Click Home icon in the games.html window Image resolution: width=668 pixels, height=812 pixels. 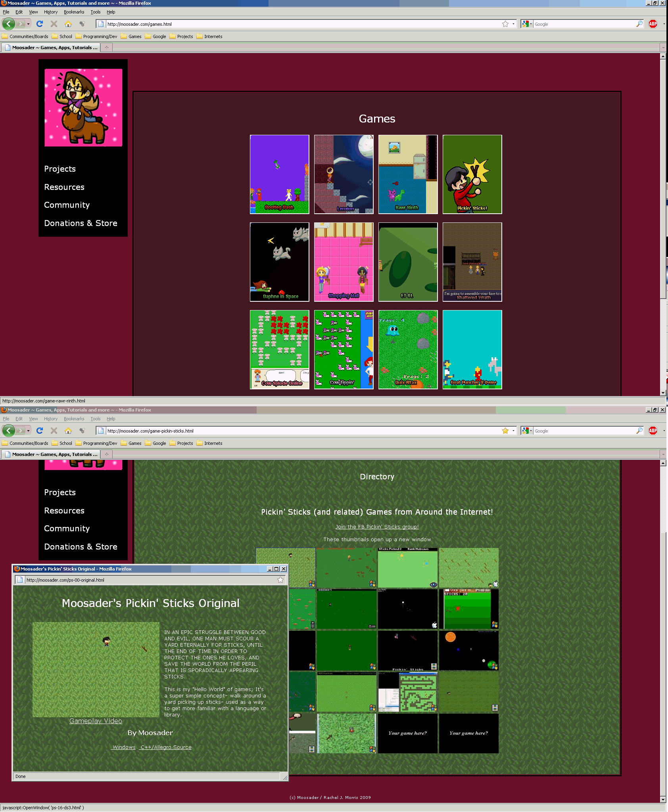point(68,24)
